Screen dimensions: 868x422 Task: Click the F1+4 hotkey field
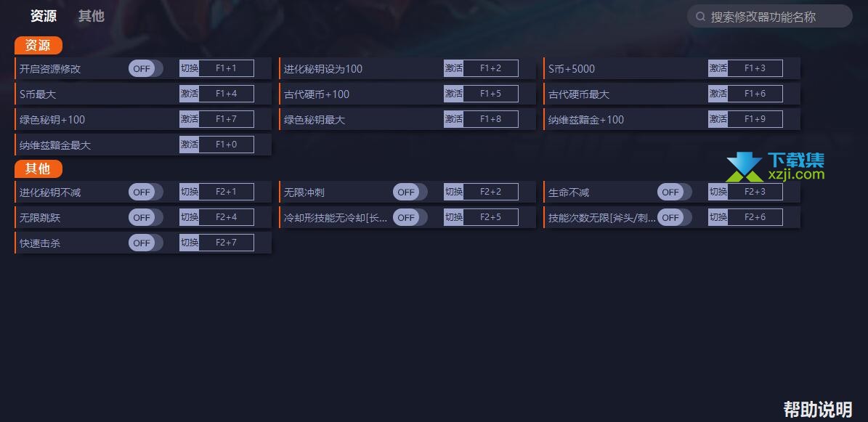pyautogui.click(x=227, y=94)
